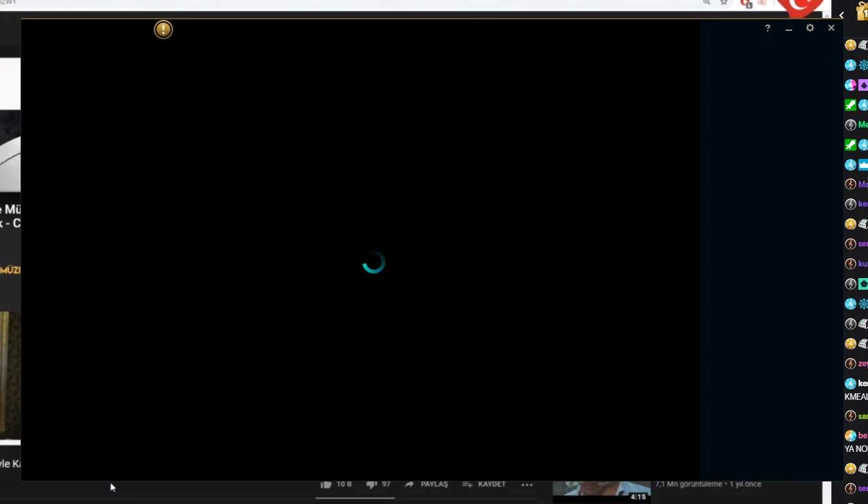Click the extension icon with the 6 badge
Viewport: 868px width, 504px height.
point(746,3)
